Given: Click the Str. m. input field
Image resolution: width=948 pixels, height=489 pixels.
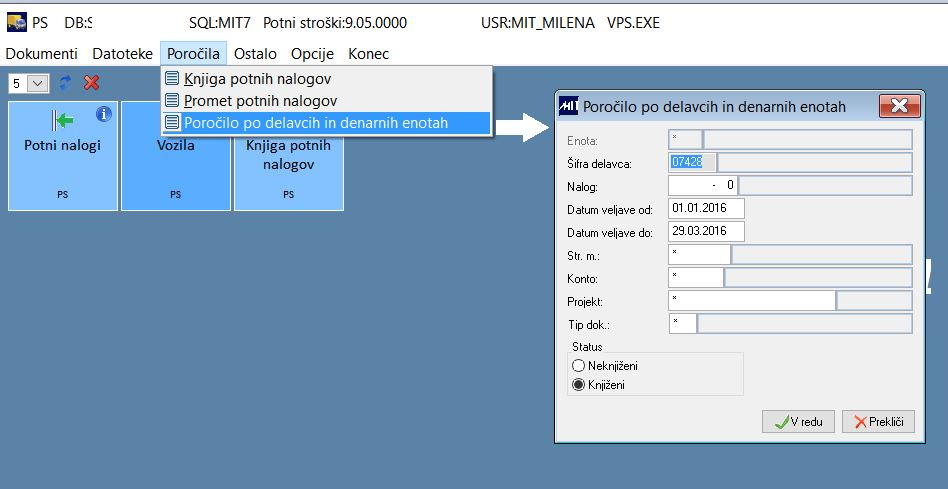Looking at the screenshot, I should [x=700, y=254].
